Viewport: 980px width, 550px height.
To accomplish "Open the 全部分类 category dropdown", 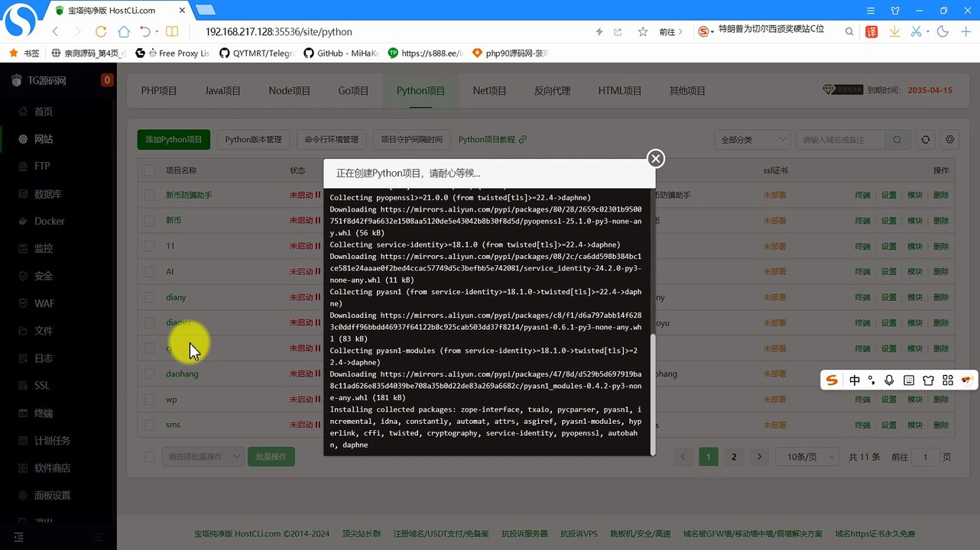I will pyautogui.click(x=752, y=140).
